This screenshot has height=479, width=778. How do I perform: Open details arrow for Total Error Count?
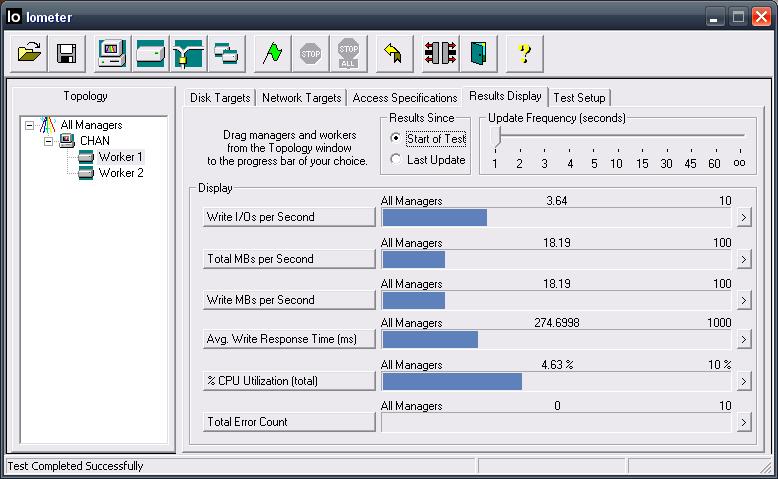743,422
